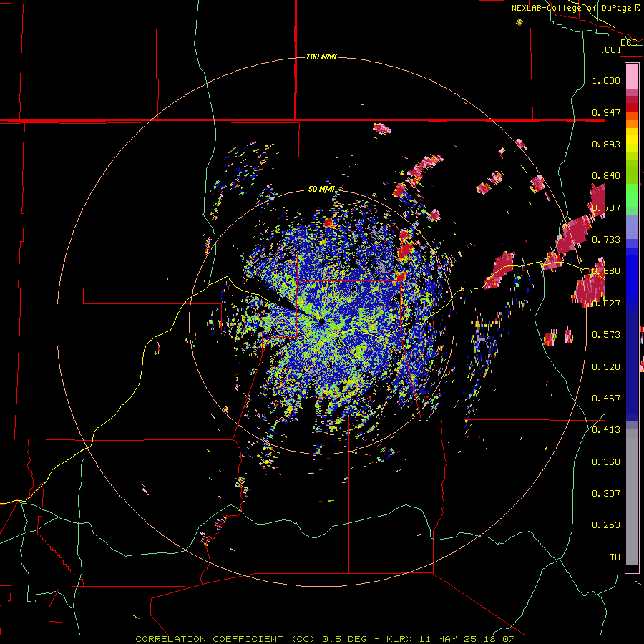
Task: Pick the yellow segment of the color bar
Action: [x=632, y=143]
